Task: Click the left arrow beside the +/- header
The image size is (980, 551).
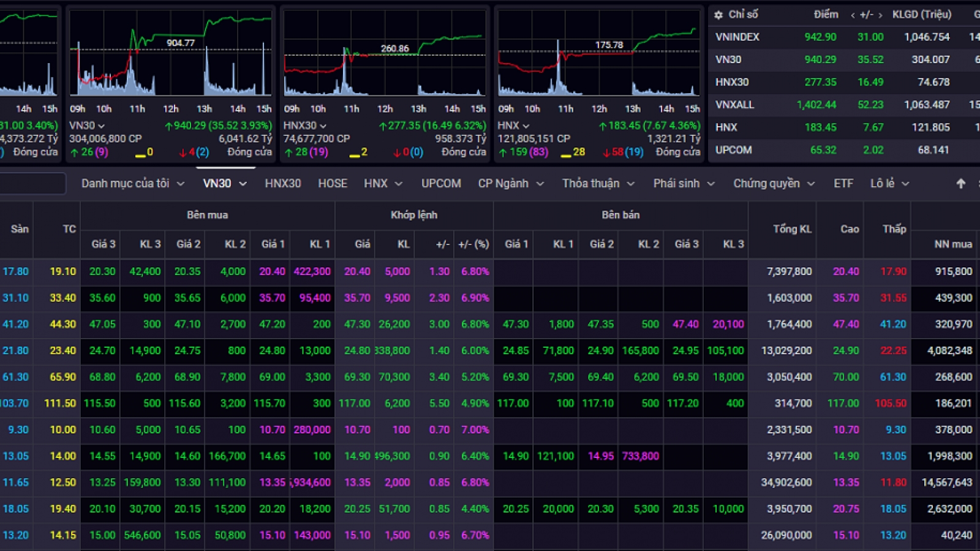Action: click(x=853, y=15)
